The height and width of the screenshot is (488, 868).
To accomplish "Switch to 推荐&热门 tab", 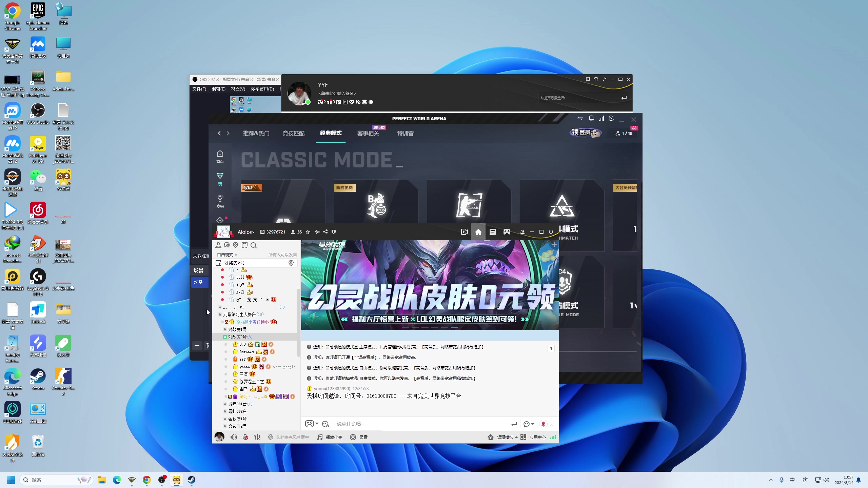I will coord(256,133).
